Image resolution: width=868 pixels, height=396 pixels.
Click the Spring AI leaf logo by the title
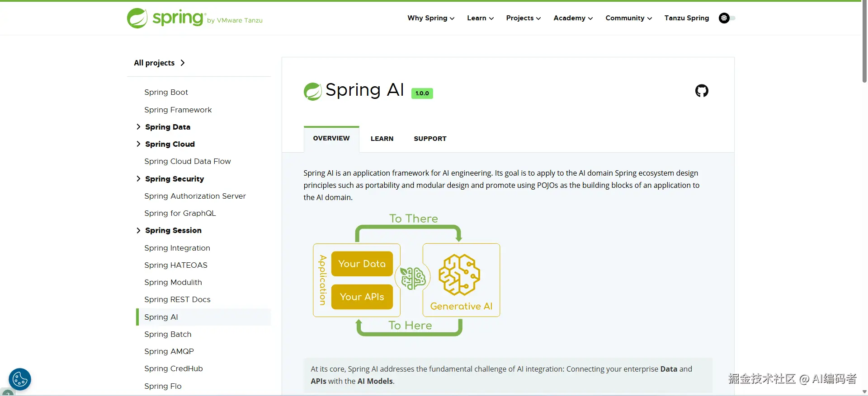[x=312, y=91]
